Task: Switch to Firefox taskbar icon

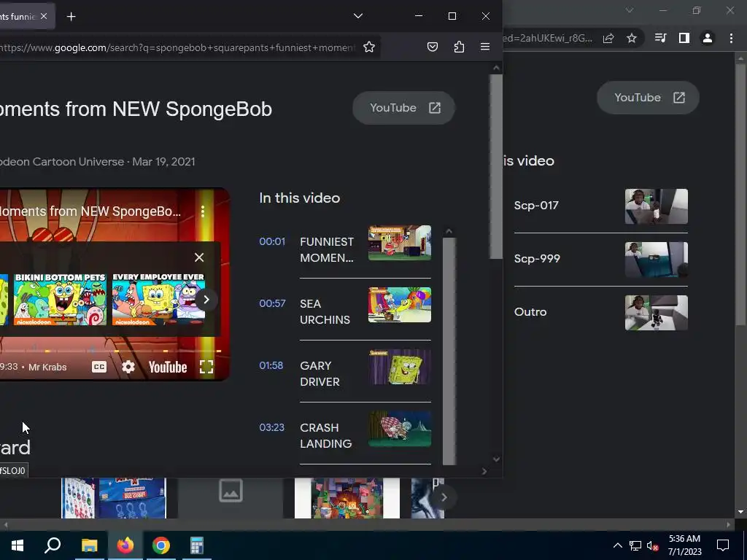Action: 125,545
